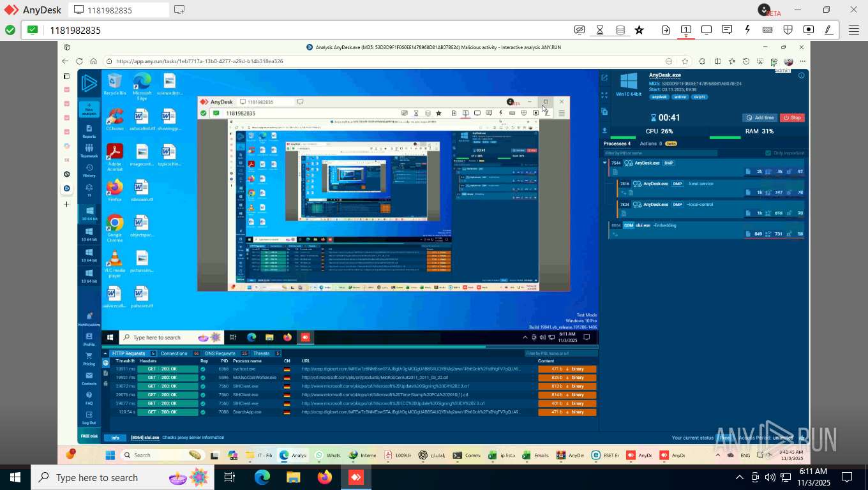Viewport: 868px width, 490px height.
Task: Open History in the ANY.RUN sidebar
Action: pyautogui.click(x=89, y=170)
